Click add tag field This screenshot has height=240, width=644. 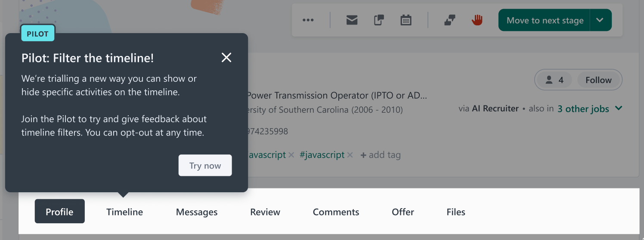[x=381, y=155]
